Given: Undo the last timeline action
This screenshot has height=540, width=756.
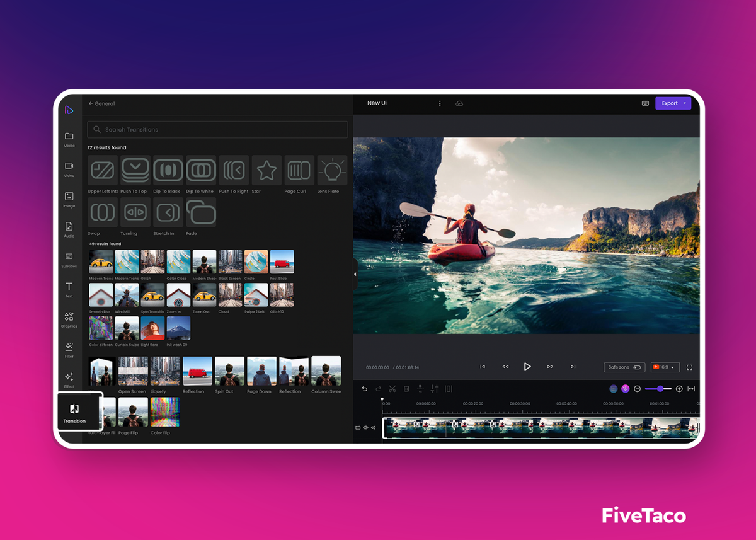Looking at the screenshot, I should point(364,389).
